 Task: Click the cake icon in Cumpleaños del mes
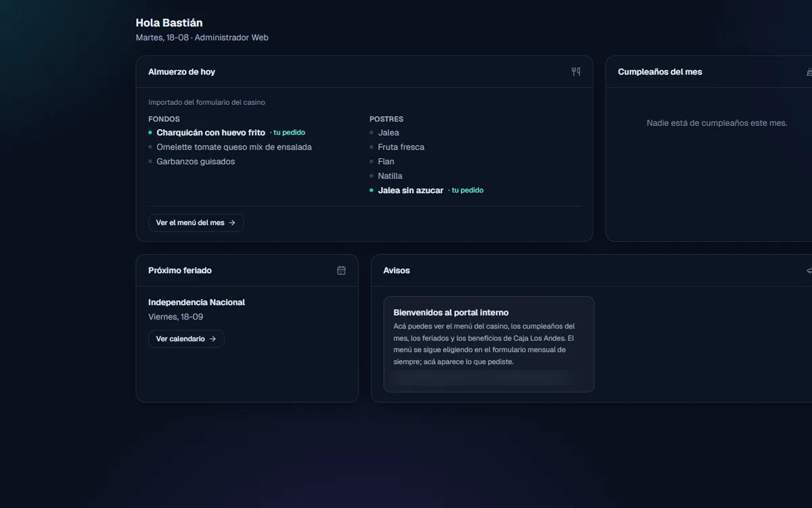pyautogui.click(x=809, y=72)
